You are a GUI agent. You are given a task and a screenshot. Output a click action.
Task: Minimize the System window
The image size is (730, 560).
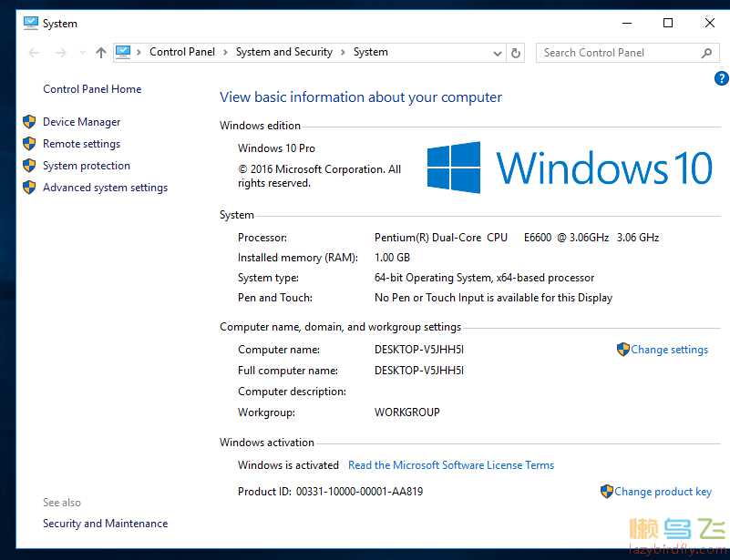[627, 23]
